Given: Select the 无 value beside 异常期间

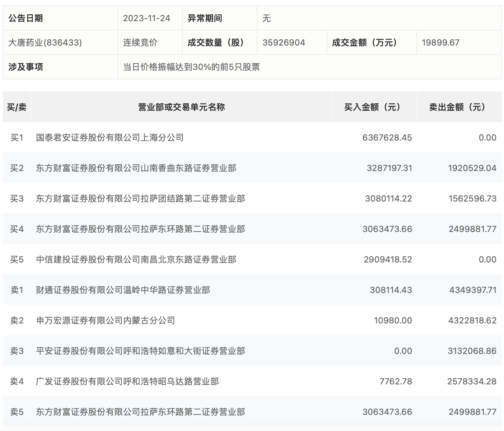Looking at the screenshot, I should 266,18.
